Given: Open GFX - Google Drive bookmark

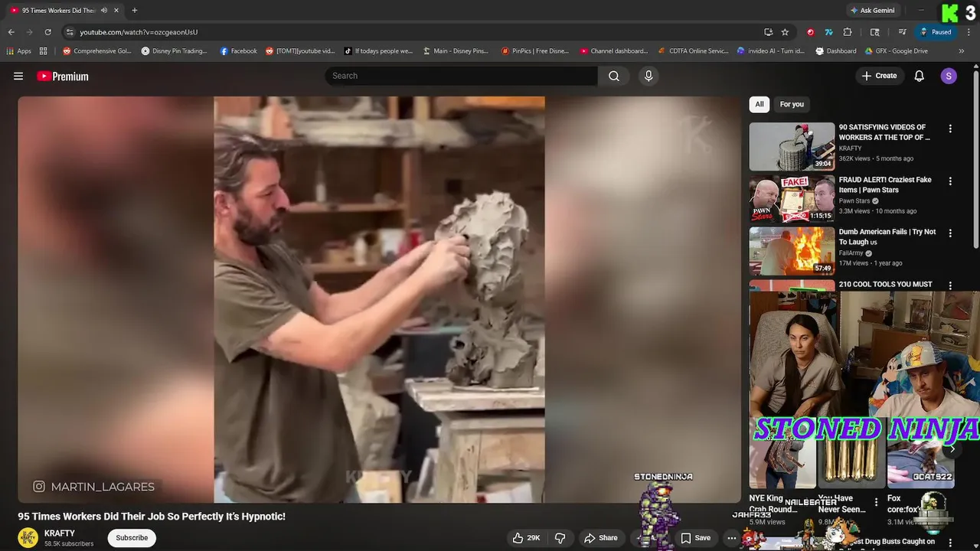Looking at the screenshot, I should click(897, 51).
